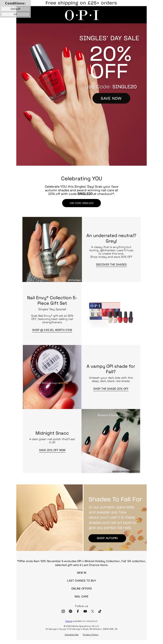Image resolution: width=163 pixels, height=644 pixels.
Task: Open the Instagram social icon
Action: tap(63, 611)
